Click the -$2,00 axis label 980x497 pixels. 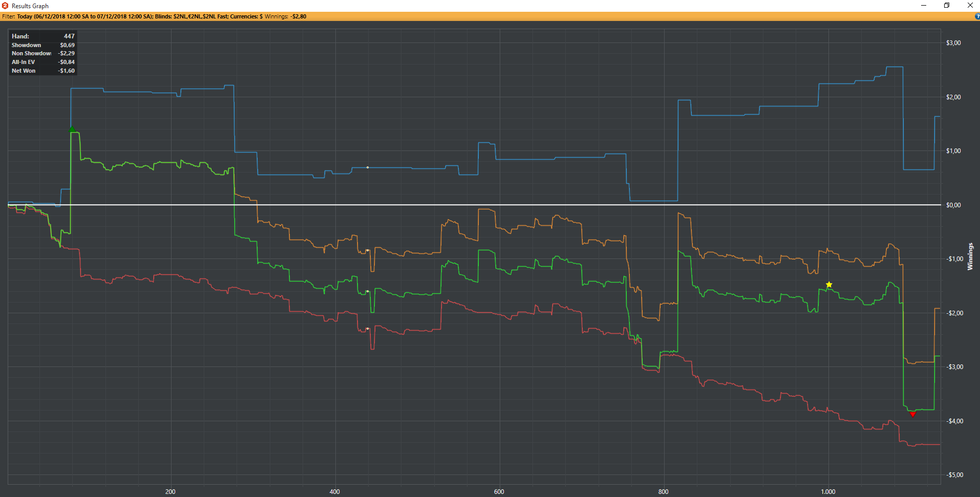(954, 313)
